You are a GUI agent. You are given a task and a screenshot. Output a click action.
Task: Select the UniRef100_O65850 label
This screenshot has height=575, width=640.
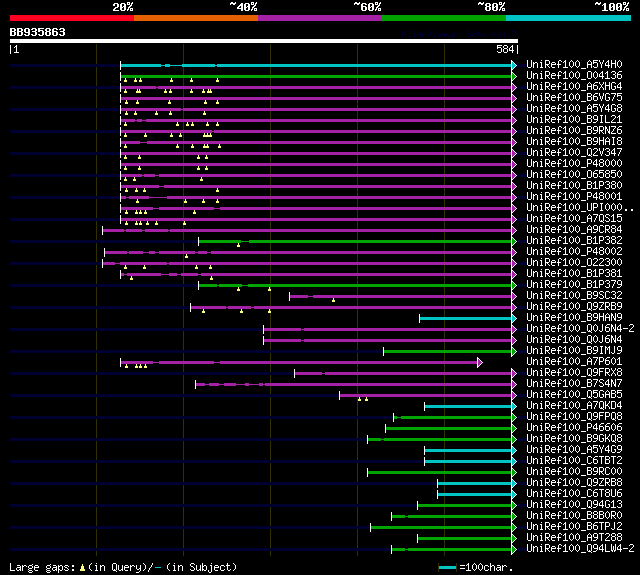(x=574, y=175)
